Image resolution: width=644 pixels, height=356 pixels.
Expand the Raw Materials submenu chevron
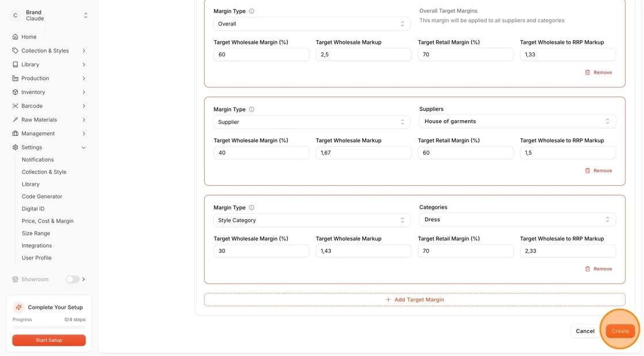click(x=84, y=120)
